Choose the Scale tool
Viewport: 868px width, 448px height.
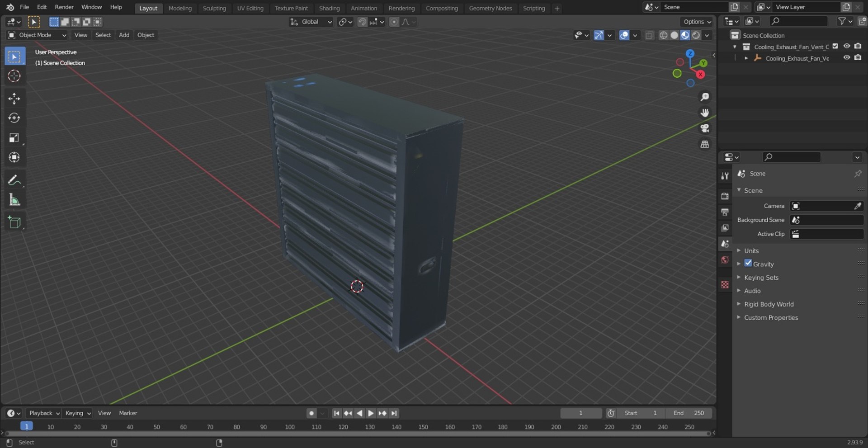pyautogui.click(x=14, y=137)
